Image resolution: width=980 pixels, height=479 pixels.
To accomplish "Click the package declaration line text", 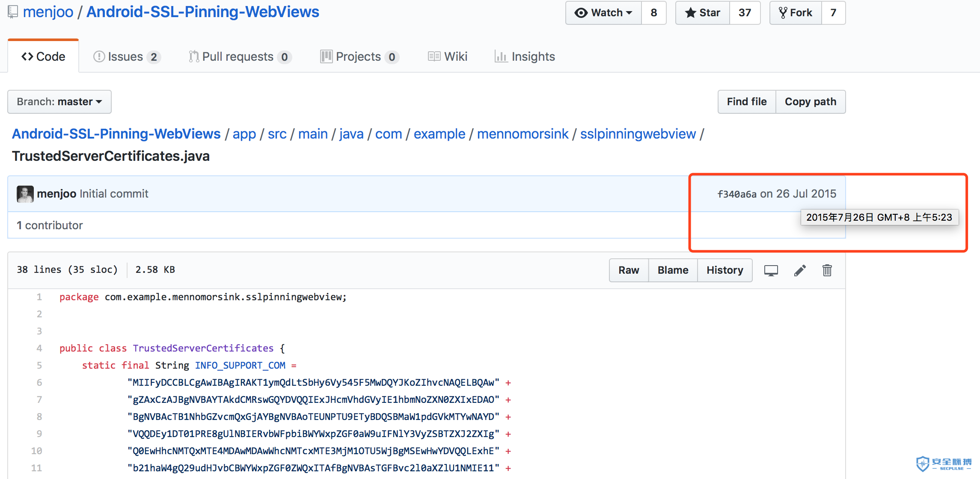I will (x=203, y=297).
